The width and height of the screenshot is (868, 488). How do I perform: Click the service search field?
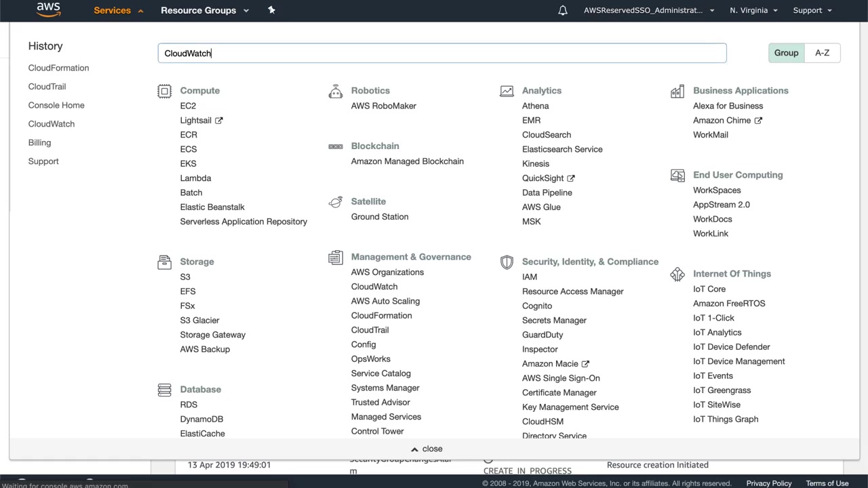tap(441, 53)
